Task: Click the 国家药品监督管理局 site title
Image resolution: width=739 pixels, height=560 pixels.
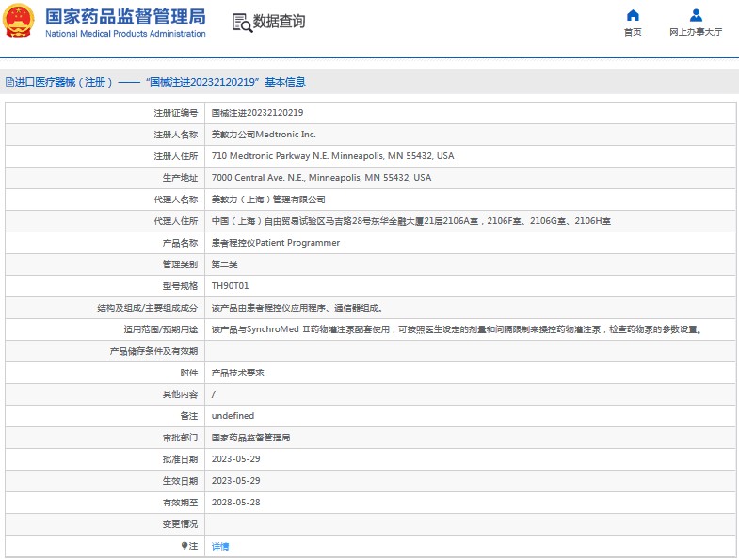Action: tap(125, 16)
